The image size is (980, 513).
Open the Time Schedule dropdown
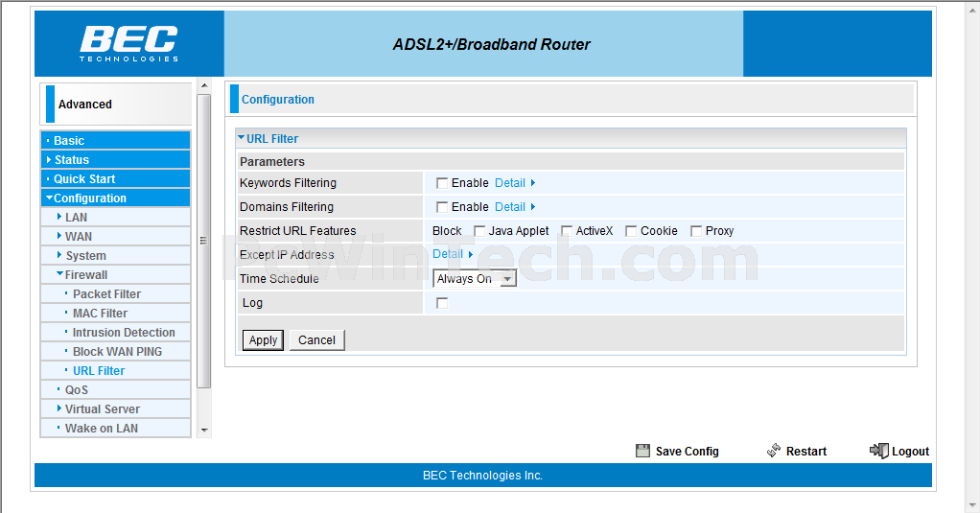pos(476,279)
